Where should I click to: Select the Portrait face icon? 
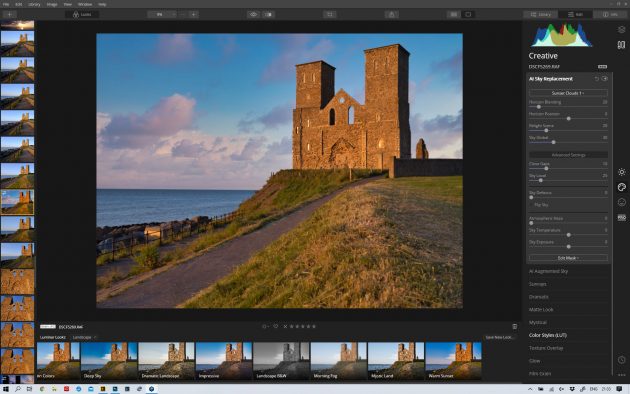[x=622, y=202]
